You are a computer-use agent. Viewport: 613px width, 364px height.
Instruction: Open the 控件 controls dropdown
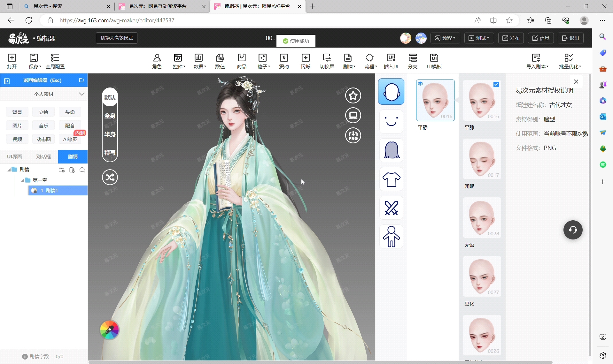click(x=179, y=61)
